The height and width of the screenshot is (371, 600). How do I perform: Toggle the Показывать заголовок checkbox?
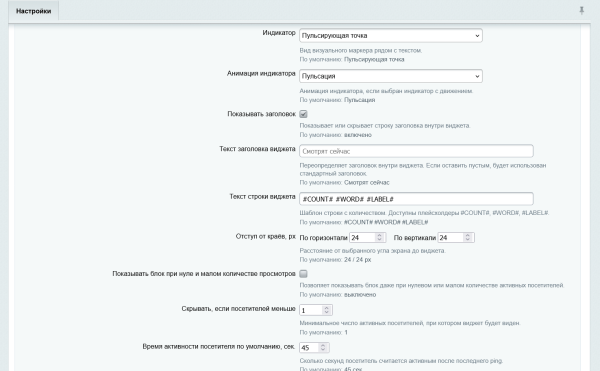coord(303,114)
